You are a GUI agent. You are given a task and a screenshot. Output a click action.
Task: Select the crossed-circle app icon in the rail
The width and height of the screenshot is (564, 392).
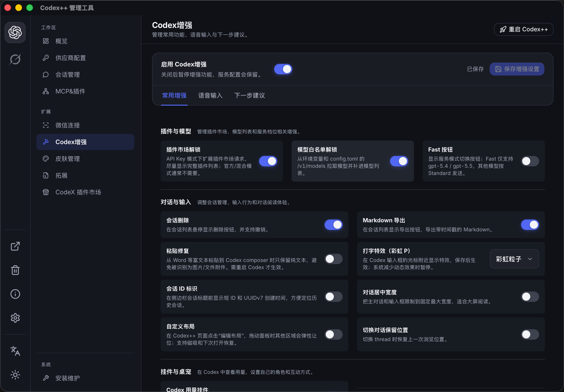15,59
